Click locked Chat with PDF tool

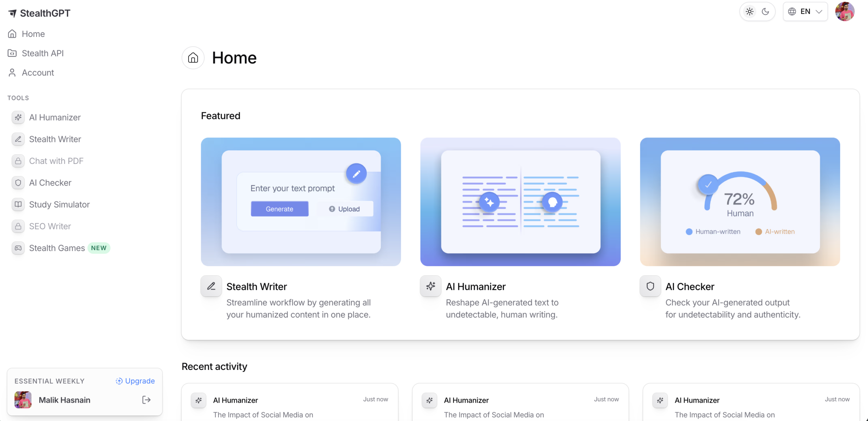[47, 161]
